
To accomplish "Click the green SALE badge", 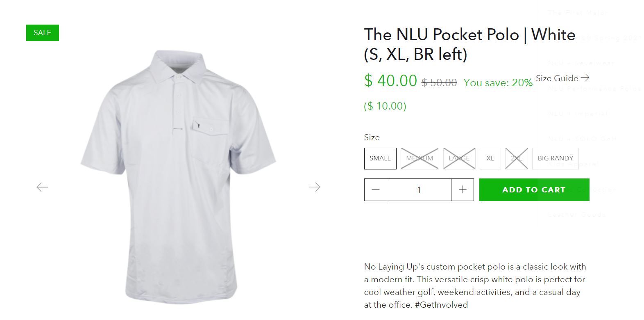I will (43, 33).
